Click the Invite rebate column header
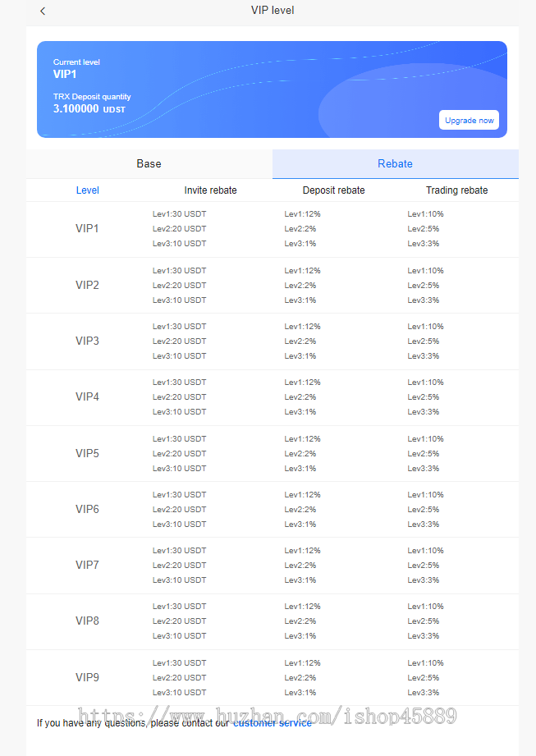Image resolution: width=536 pixels, height=756 pixels. tap(211, 190)
